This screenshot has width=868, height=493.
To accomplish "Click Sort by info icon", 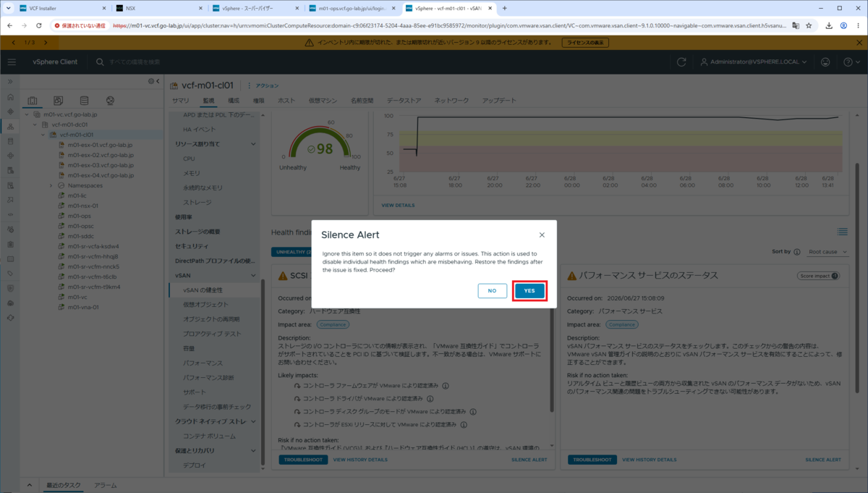I will tap(797, 252).
